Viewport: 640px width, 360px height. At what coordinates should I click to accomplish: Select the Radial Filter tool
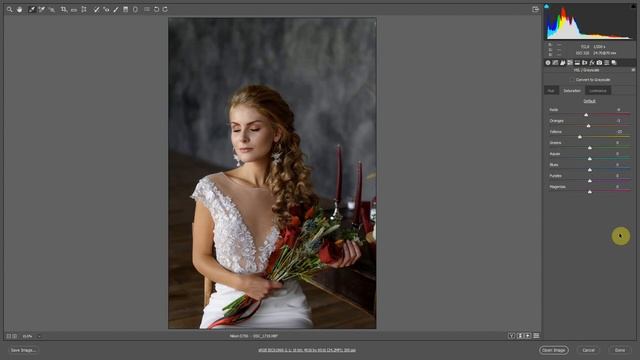coord(136,9)
